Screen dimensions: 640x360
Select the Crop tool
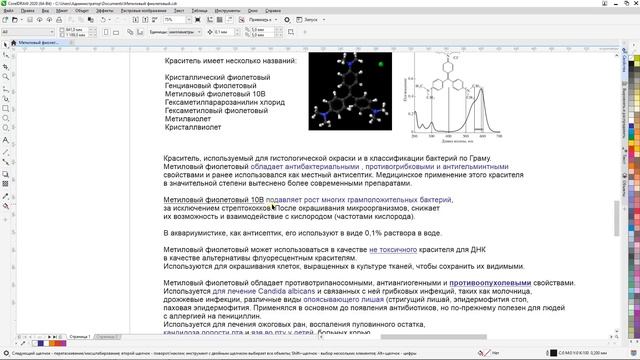[5, 66]
